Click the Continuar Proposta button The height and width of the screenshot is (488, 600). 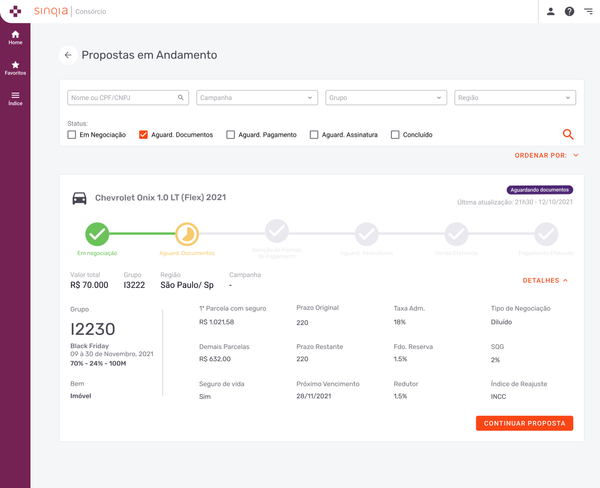point(525,423)
